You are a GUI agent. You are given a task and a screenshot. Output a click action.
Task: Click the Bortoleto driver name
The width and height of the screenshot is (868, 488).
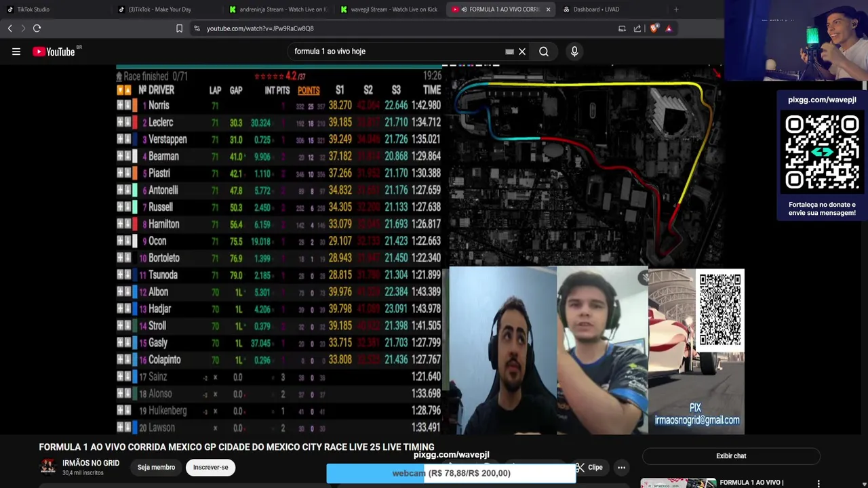164,258
